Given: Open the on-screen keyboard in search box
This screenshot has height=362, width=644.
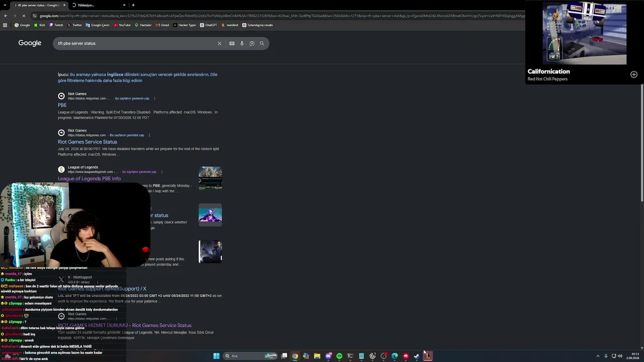Looking at the screenshot, I should coord(232,43).
